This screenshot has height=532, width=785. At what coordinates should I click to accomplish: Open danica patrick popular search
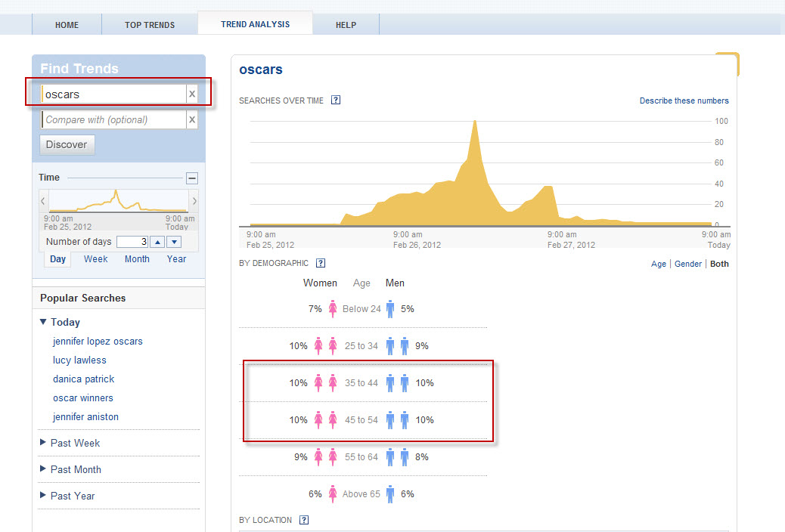[x=84, y=379]
